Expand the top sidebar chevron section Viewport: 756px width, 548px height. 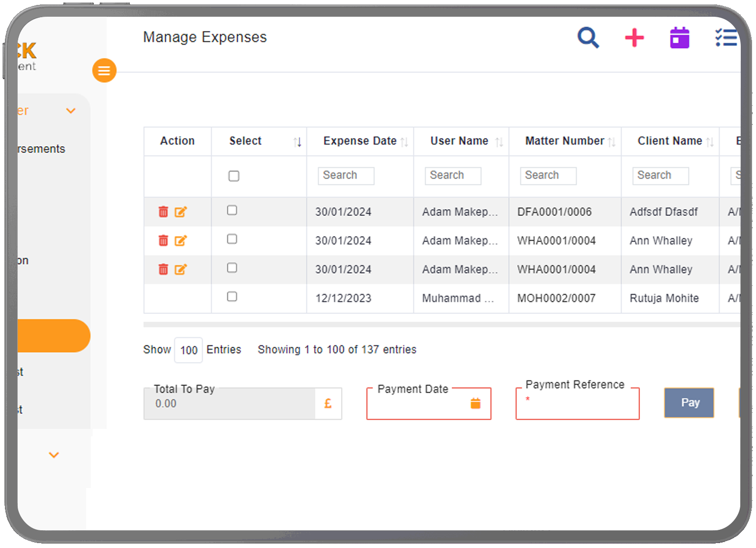(71, 111)
